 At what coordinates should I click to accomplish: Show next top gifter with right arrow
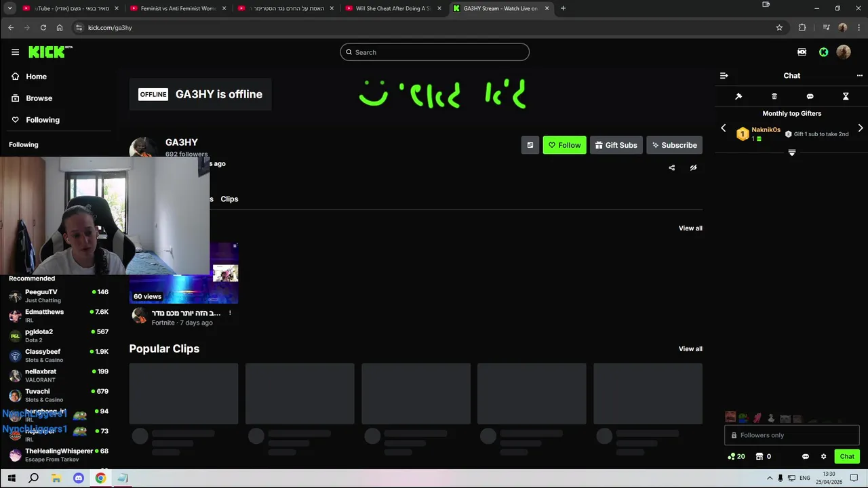(861, 128)
